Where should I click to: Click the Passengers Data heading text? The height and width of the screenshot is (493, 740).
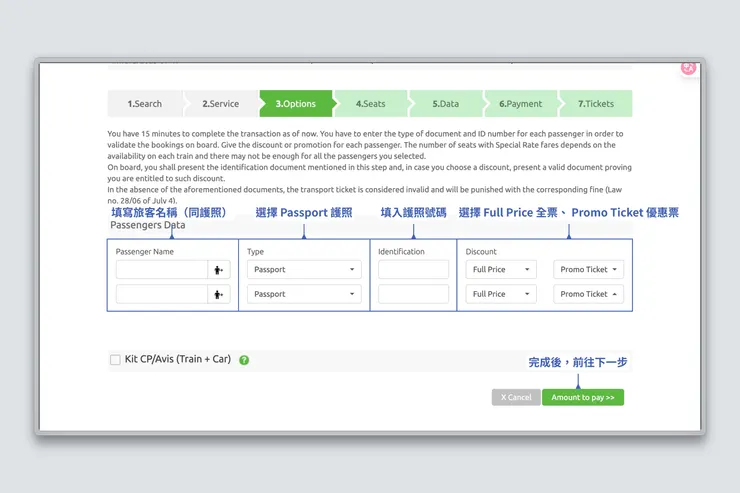[x=148, y=225]
